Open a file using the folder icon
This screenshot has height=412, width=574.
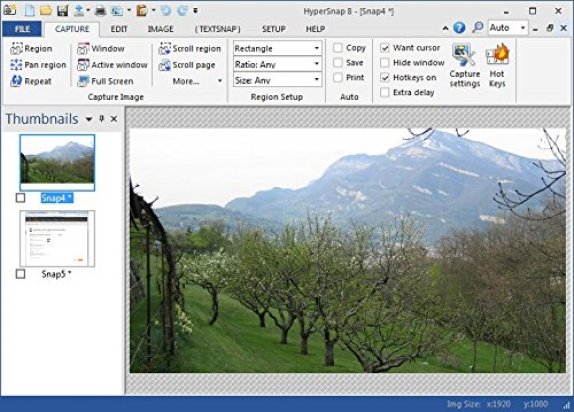click(x=46, y=10)
